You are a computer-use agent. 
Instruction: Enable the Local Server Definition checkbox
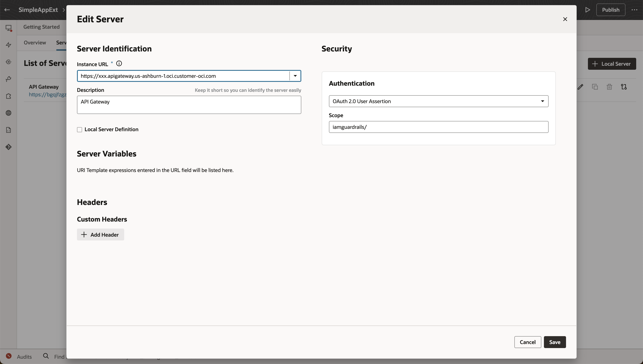[x=80, y=129]
